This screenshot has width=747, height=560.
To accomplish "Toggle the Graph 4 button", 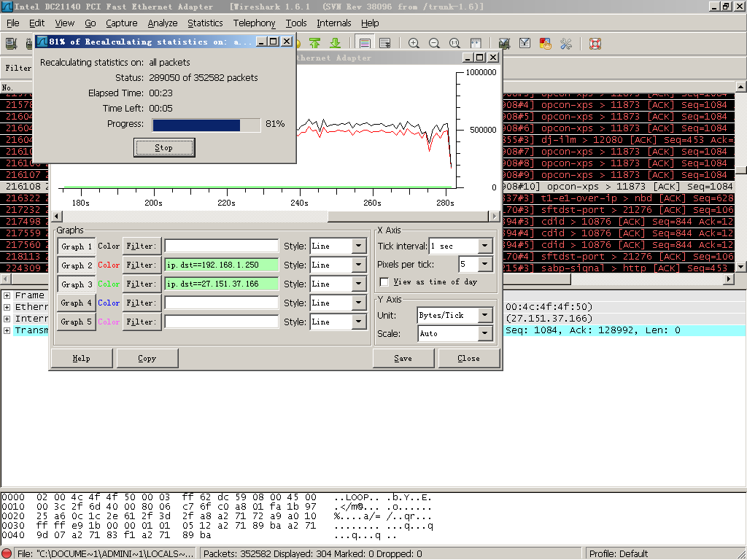I will click(x=76, y=303).
